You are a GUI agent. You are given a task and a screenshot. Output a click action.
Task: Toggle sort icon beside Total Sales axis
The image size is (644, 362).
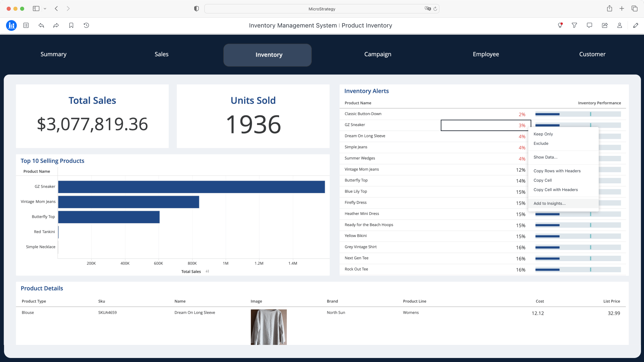(x=207, y=271)
